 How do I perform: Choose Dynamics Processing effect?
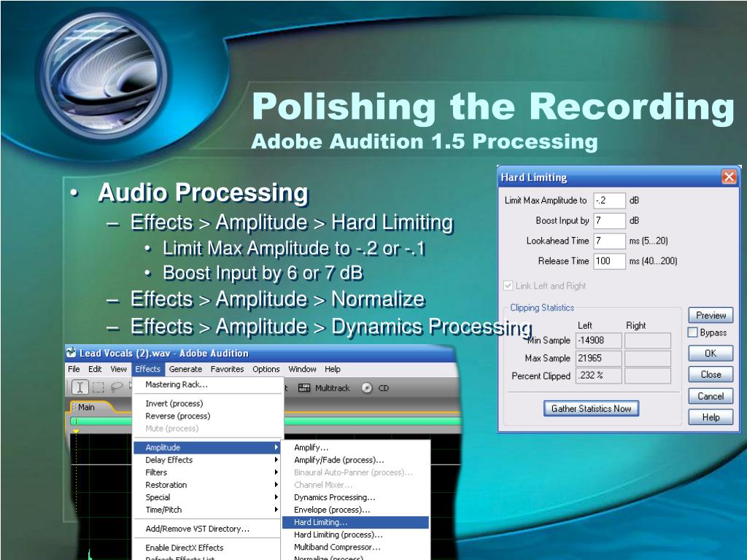(355, 497)
